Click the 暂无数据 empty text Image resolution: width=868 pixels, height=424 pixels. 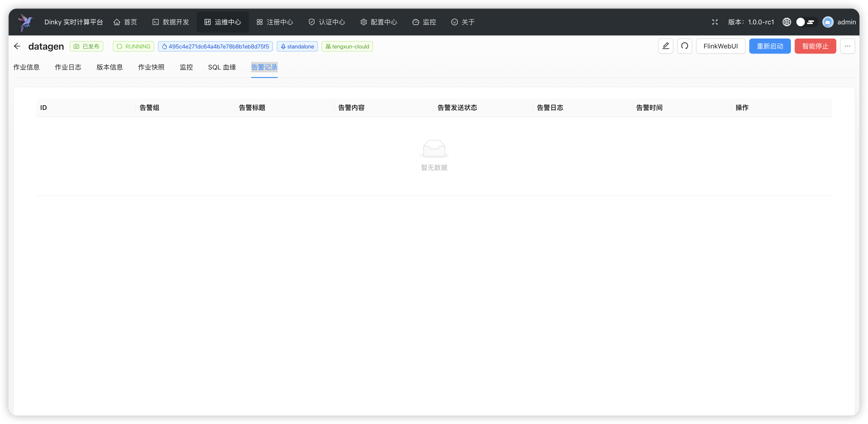coord(434,167)
